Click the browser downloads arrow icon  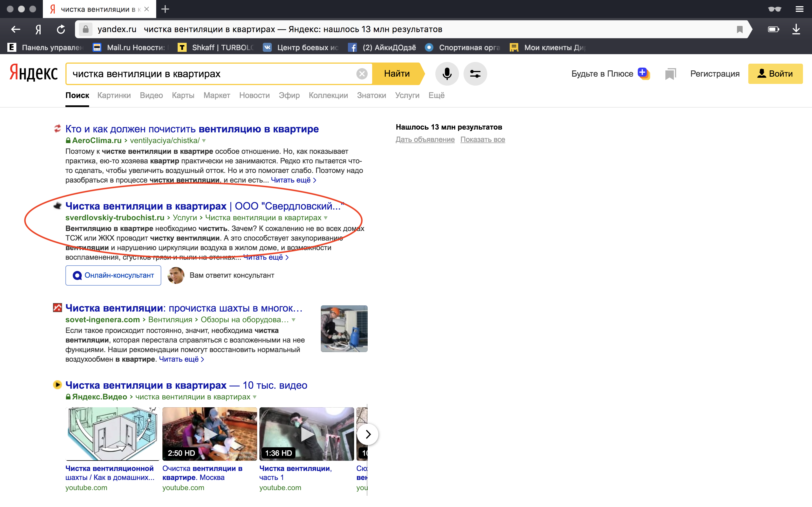point(796,30)
